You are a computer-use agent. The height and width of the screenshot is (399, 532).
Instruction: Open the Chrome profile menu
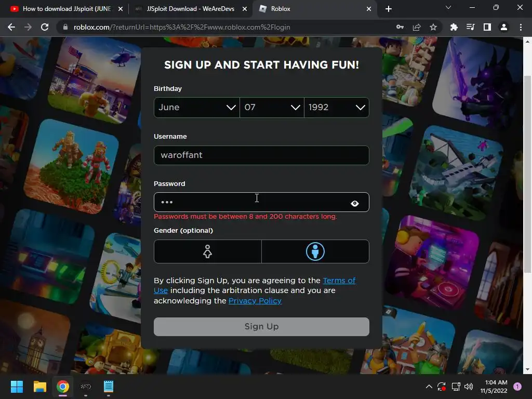coord(504,27)
